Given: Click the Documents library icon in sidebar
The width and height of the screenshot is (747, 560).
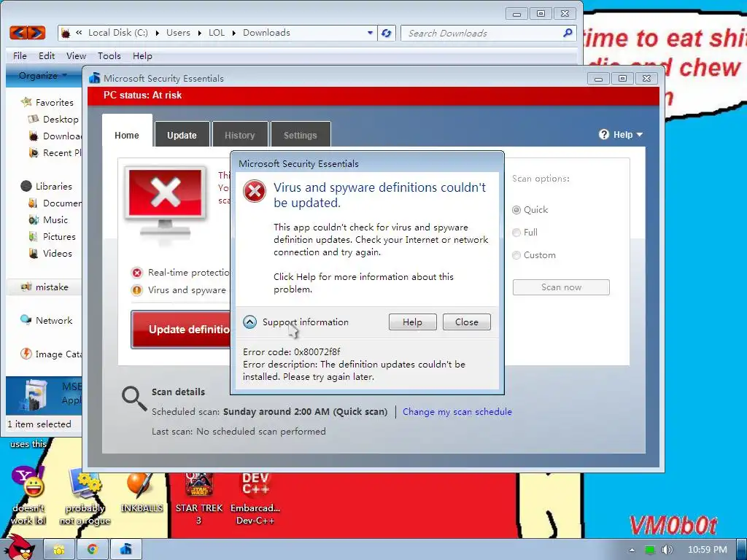Looking at the screenshot, I should [33, 203].
